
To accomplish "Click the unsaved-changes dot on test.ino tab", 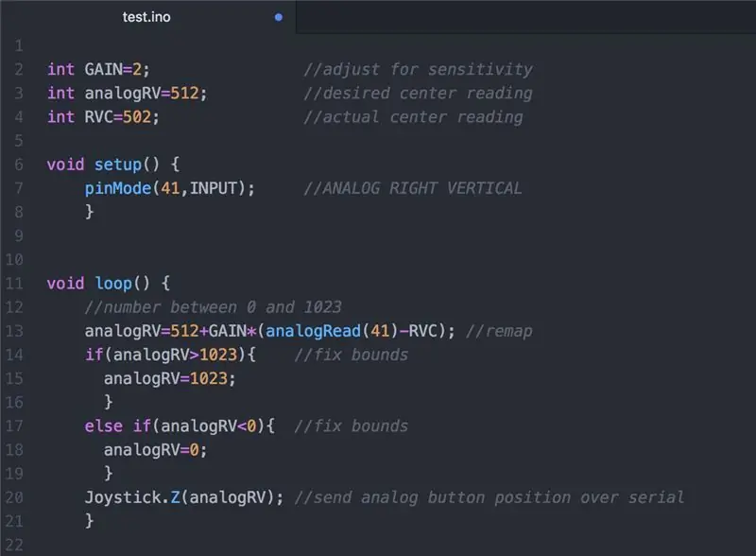I will pyautogui.click(x=278, y=17).
